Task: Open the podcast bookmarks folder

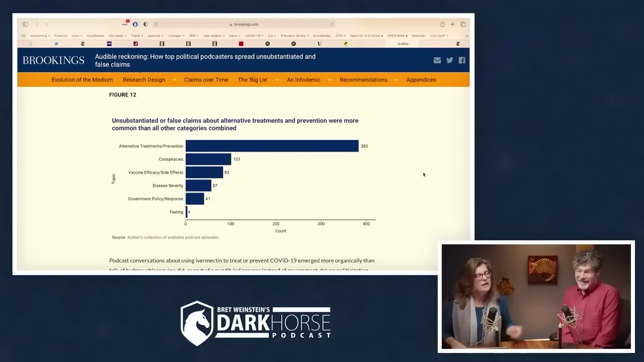Action: point(156,36)
